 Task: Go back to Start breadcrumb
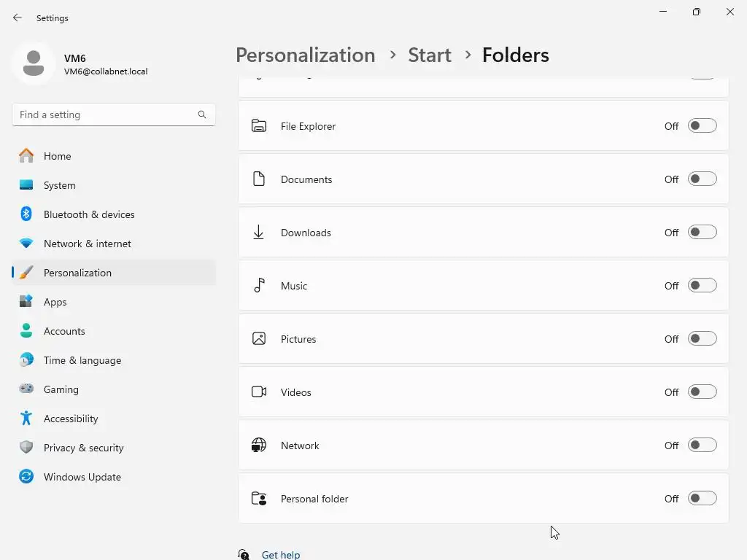point(429,55)
